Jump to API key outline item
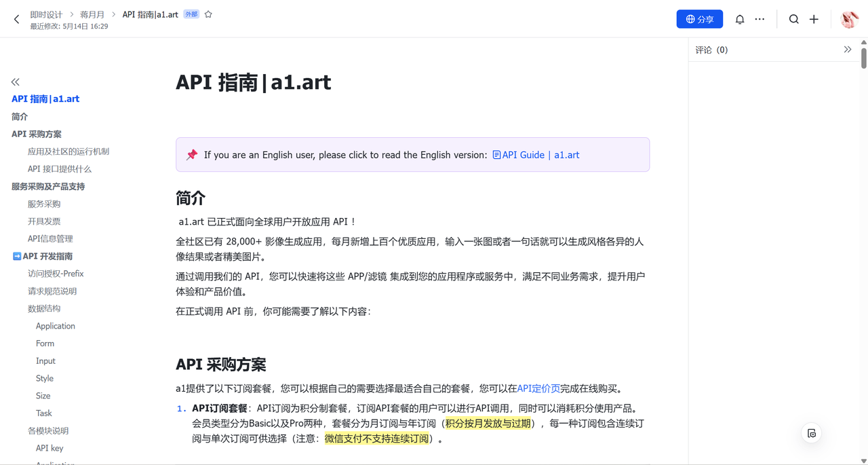 coord(50,448)
